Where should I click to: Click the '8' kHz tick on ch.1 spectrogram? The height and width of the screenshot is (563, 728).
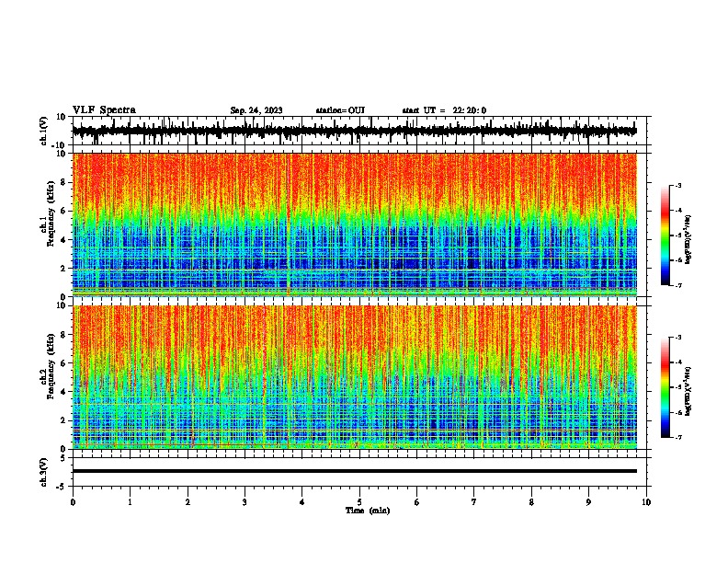click(63, 182)
